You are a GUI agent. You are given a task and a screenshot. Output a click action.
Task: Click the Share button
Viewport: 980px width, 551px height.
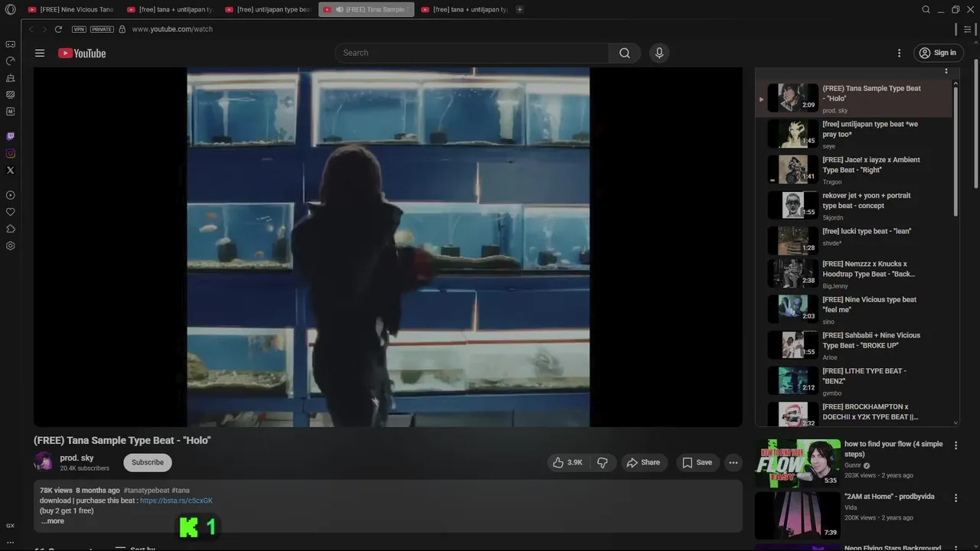click(x=643, y=462)
